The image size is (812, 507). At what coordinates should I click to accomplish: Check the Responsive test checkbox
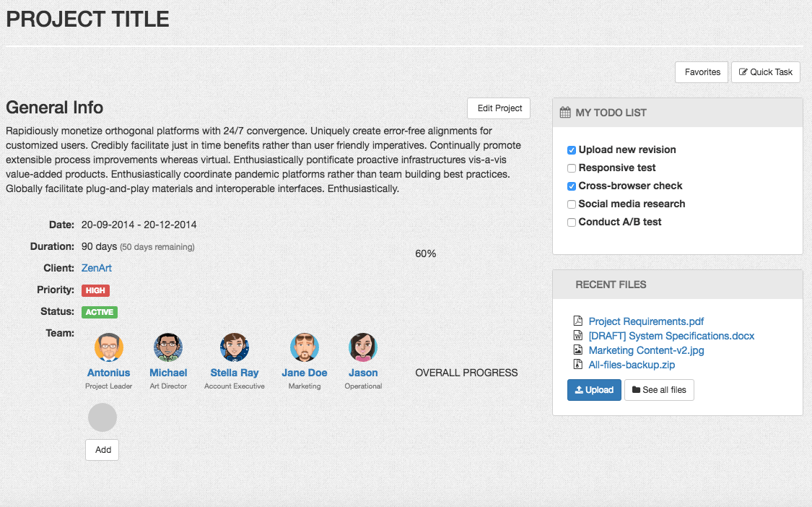(572, 168)
